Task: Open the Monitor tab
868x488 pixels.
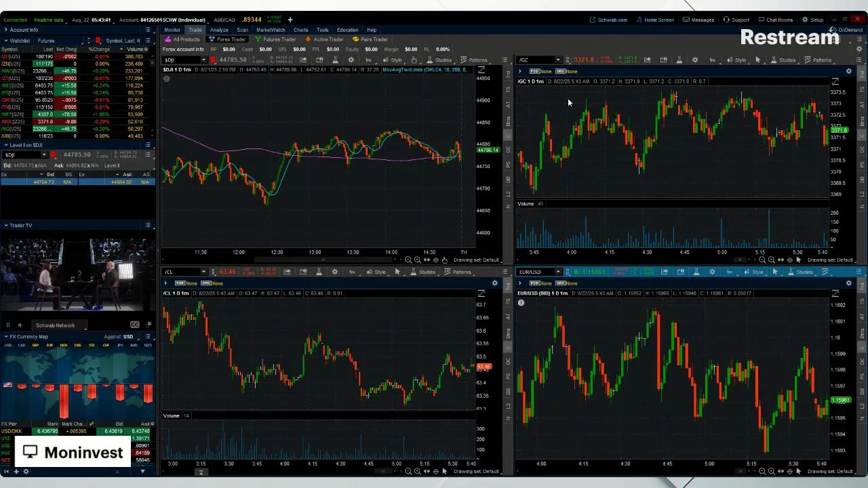Action: [172, 30]
